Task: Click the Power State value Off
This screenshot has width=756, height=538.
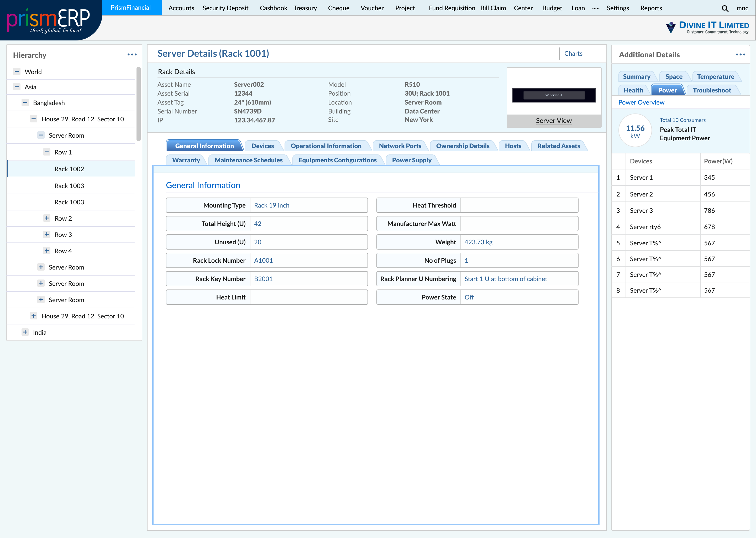Action: [469, 297]
